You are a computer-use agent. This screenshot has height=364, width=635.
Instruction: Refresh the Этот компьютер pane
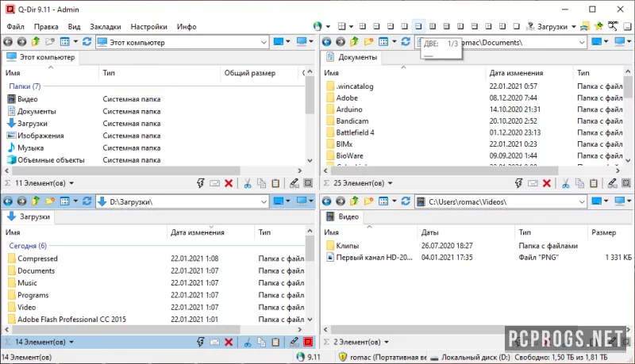(x=87, y=42)
